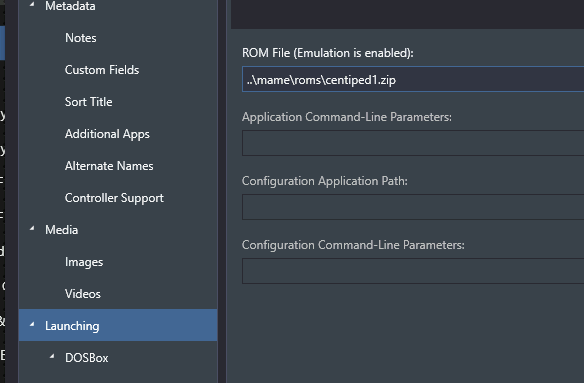584x383 pixels.
Task: Select the Media section
Action: pyautogui.click(x=61, y=230)
